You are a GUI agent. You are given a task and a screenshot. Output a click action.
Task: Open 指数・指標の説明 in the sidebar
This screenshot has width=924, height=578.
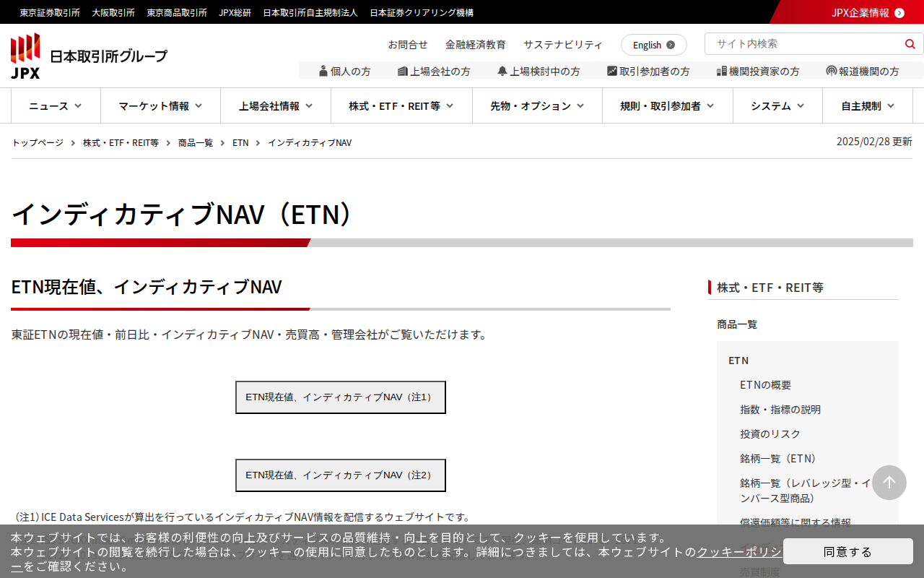point(780,410)
